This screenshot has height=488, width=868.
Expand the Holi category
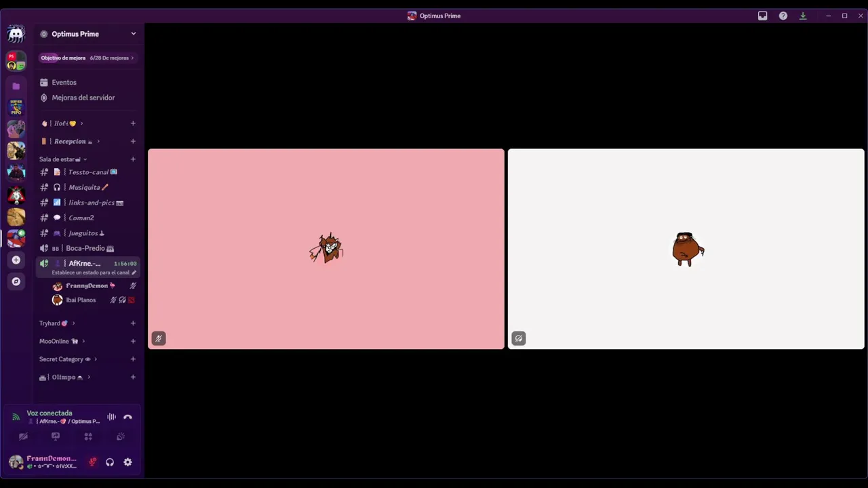(62, 123)
